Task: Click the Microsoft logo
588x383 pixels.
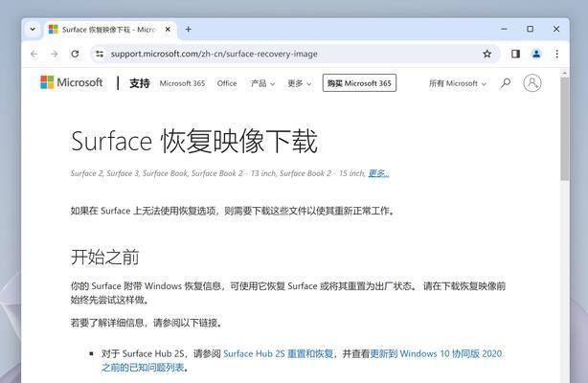Action: 71,82
